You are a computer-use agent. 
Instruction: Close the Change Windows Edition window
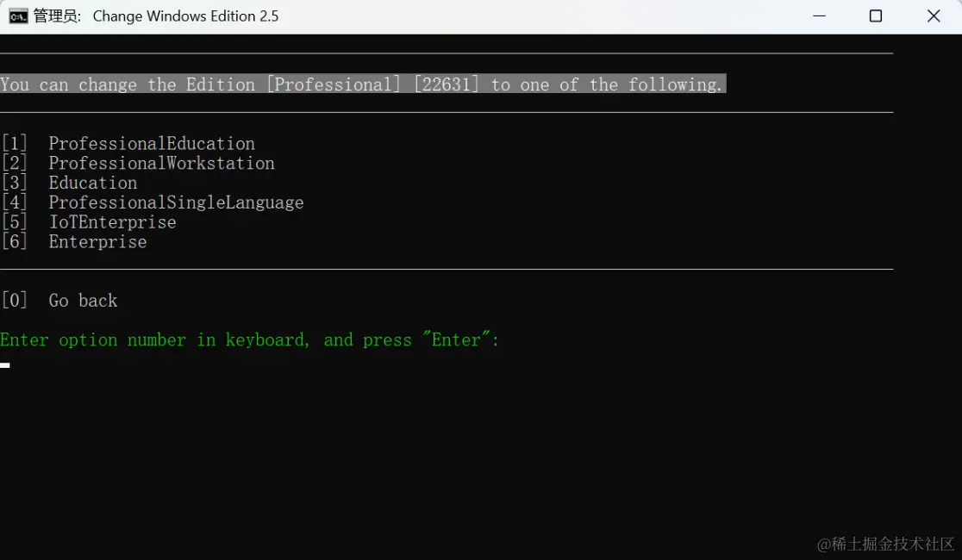tap(934, 16)
